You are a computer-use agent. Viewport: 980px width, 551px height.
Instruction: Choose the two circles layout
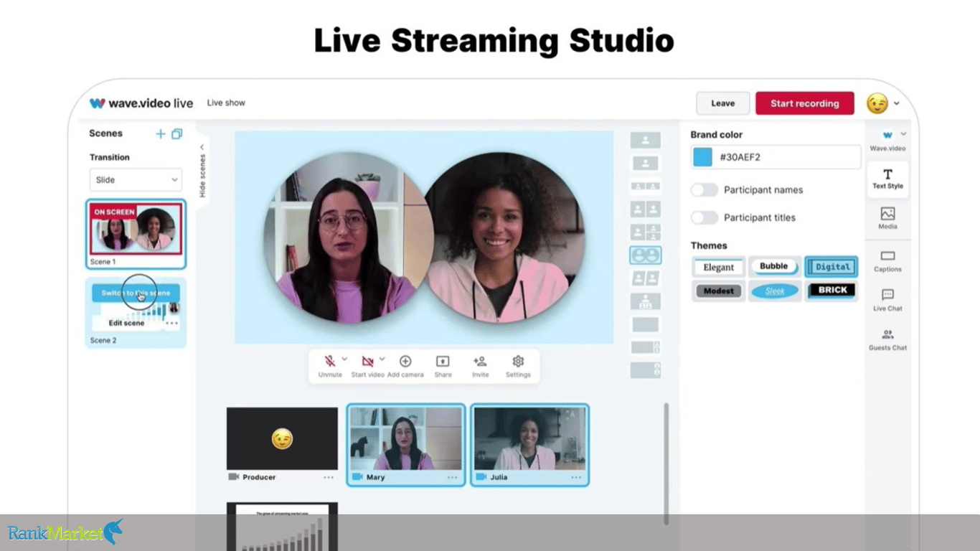click(x=646, y=255)
